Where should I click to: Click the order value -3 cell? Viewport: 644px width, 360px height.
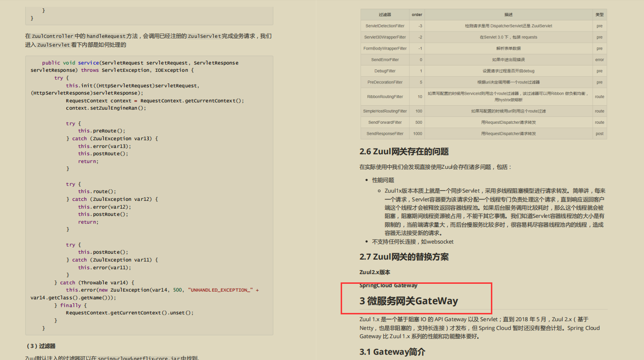(x=417, y=26)
